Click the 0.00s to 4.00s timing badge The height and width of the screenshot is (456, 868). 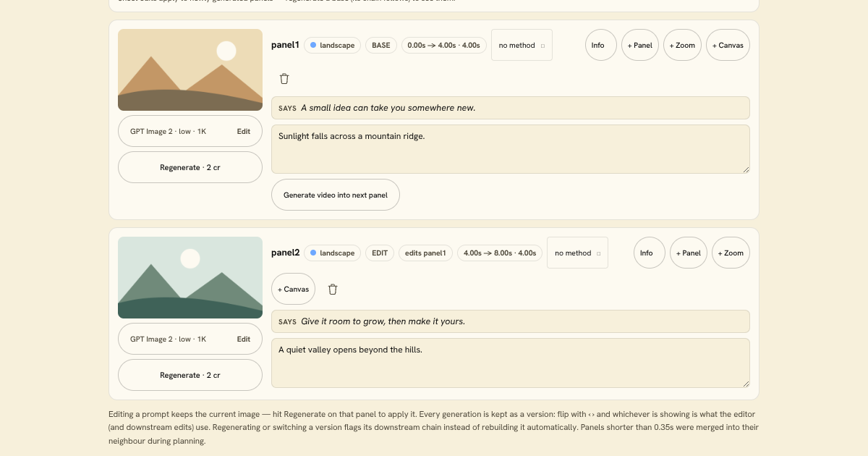[444, 45]
